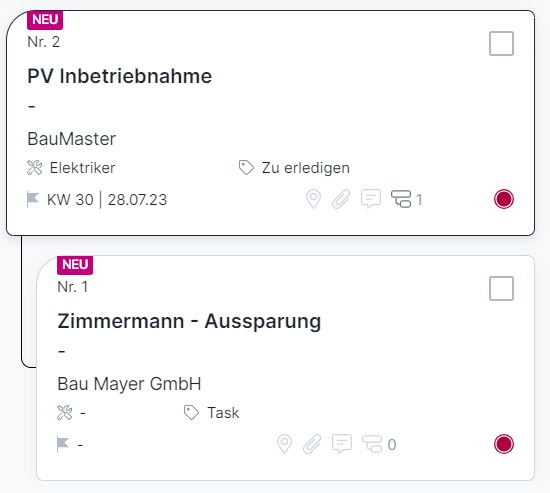The height and width of the screenshot is (493, 550).
Task: Click the Bau Mayer GmbH company name
Action: [129, 384]
